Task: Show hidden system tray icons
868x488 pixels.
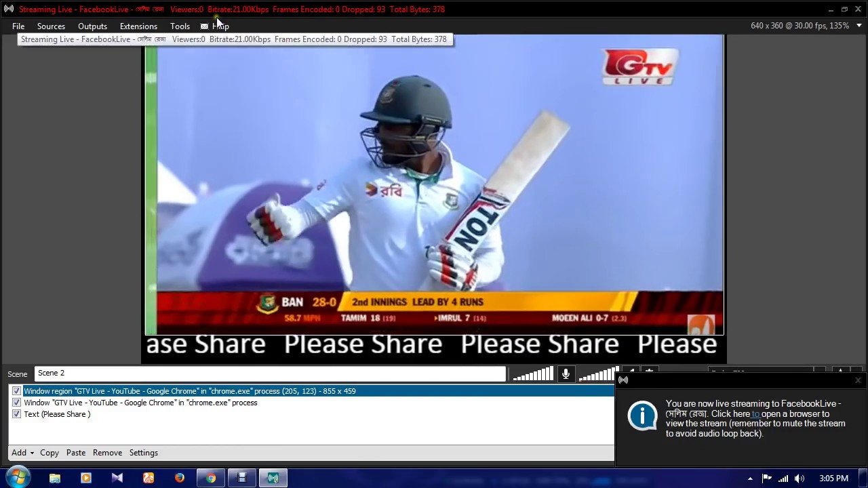Action: (750, 479)
